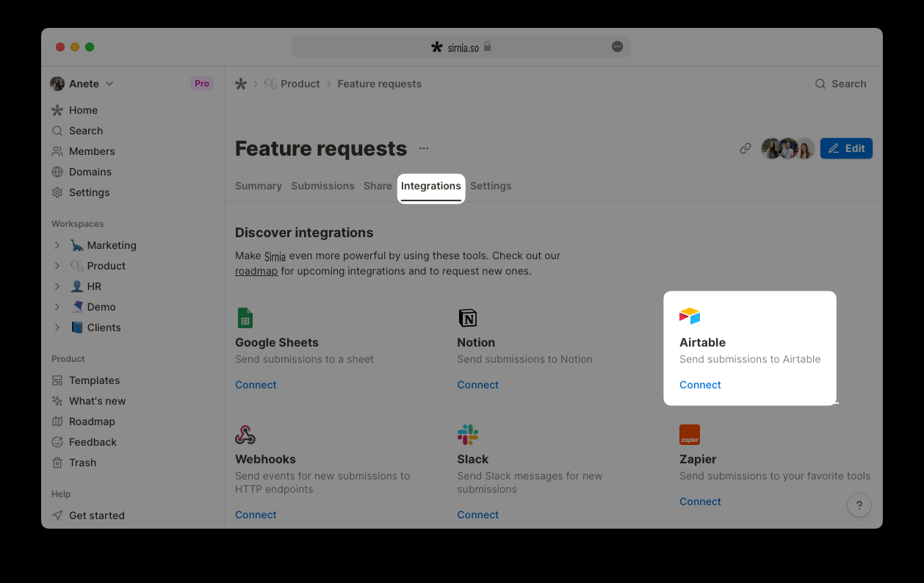The image size is (924, 583).
Task: Connect the Notion integration
Action: click(x=478, y=385)
